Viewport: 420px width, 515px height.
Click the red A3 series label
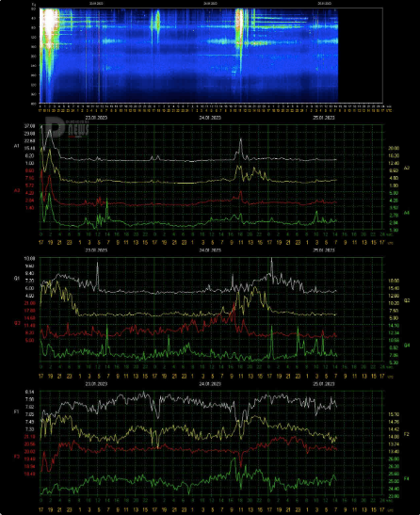click(17, 190)
